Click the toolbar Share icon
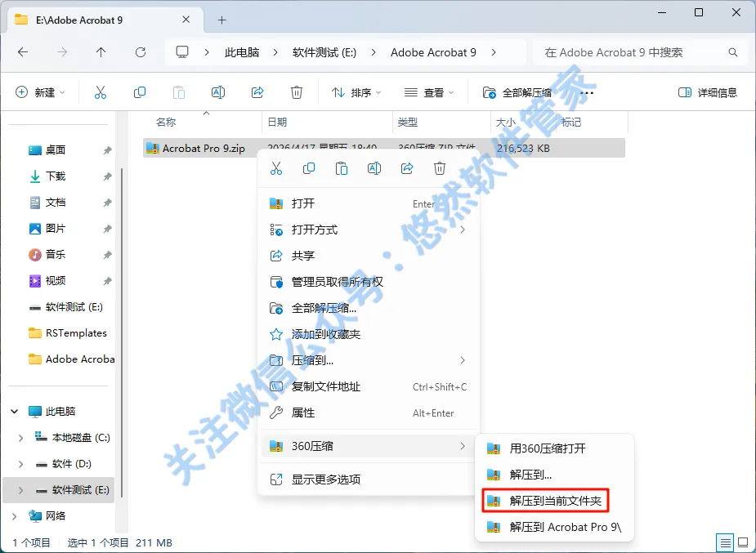 (257, 92)
